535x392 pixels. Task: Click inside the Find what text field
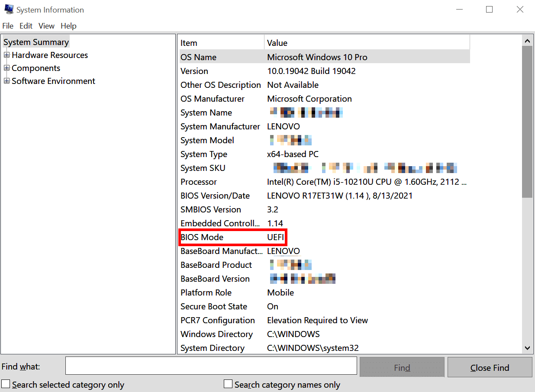(x=211, y=366)
